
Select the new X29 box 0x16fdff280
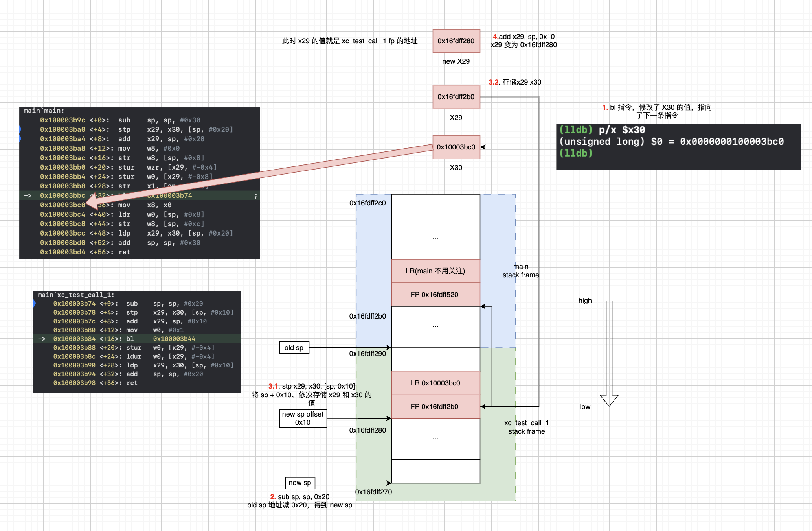[456, 41]
